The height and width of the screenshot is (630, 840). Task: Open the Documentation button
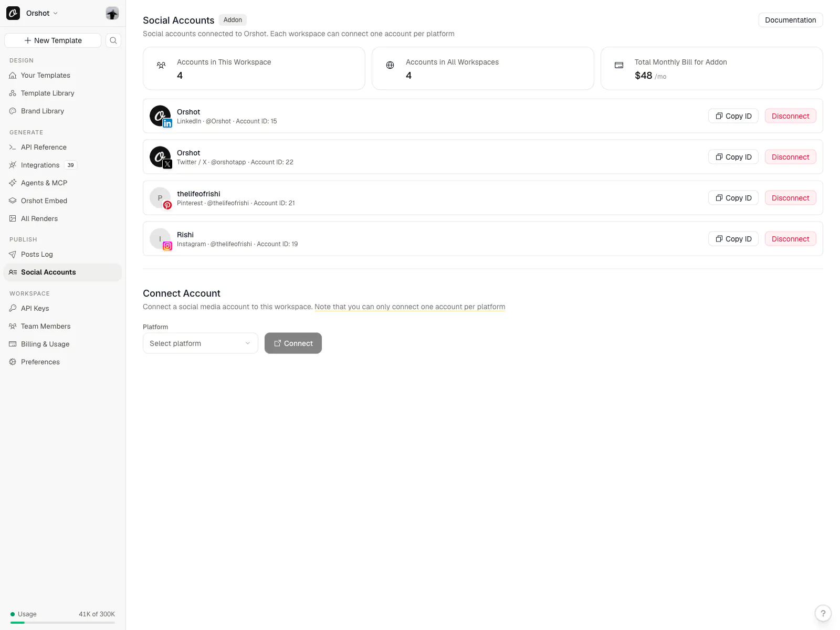click(x=791, y=20)
